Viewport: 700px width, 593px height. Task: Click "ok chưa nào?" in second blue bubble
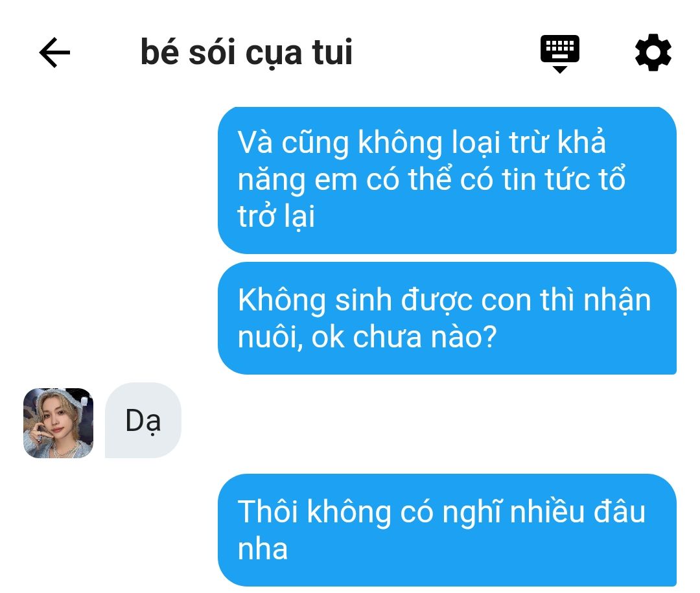(x=404, y=337)
